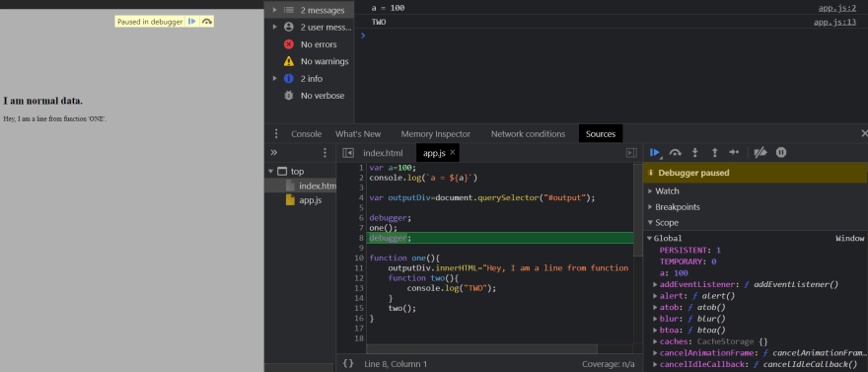This screenshot has width=868, height=372.
Task: Filter by No verbose messages
Action: pos(309,96)
